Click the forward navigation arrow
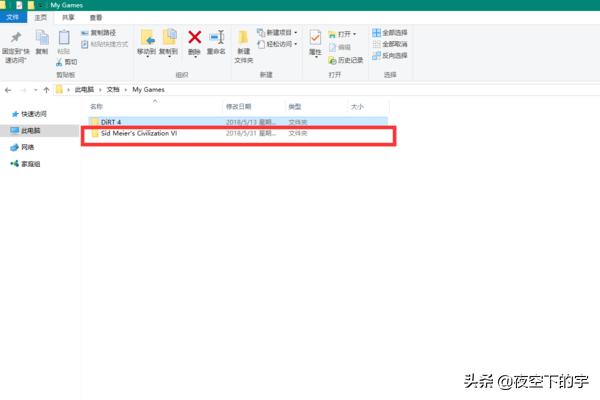 point(23,90)
